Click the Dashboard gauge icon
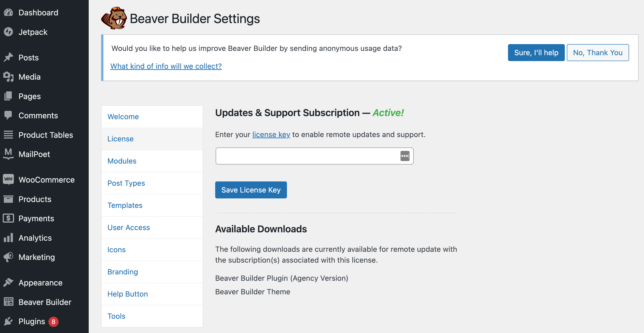The height and width of the screenshot is (333, 644). (x=9, y=12)
